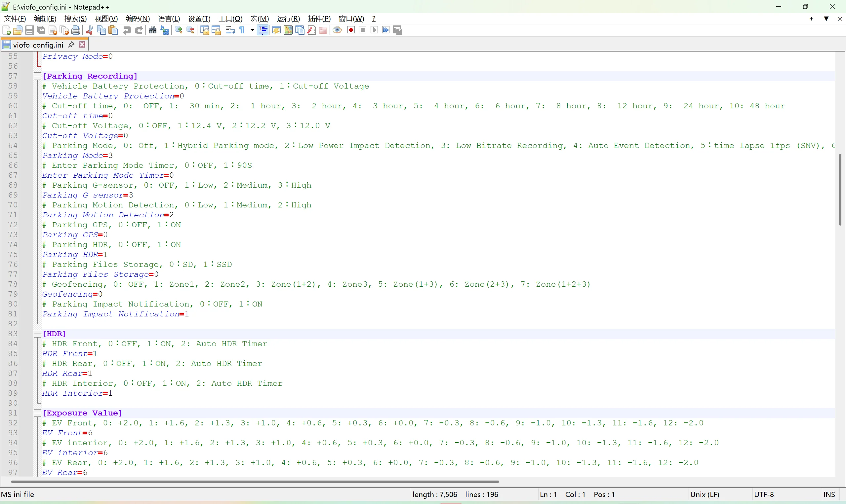Zoom in on the text
This screenshot has width=846, height=504.
[178, 30]
